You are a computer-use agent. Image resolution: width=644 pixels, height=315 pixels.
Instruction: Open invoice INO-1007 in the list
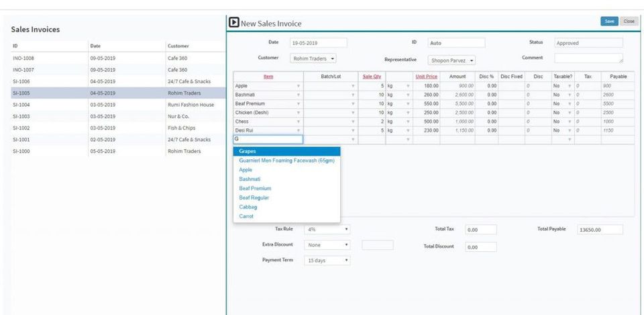click(118, 70)
